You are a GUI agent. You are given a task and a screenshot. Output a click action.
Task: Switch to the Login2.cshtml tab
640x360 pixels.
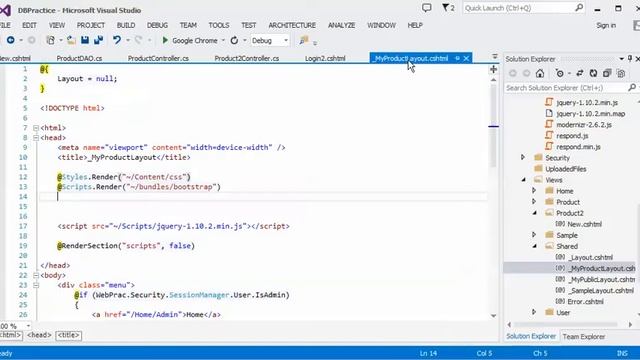pyautogui.click(x=325, y=58)
